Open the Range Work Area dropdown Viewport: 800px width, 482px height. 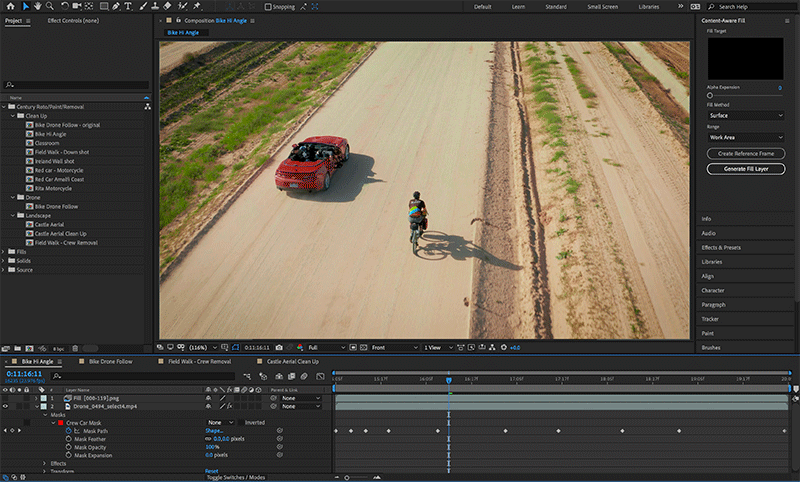coord(745,137)
